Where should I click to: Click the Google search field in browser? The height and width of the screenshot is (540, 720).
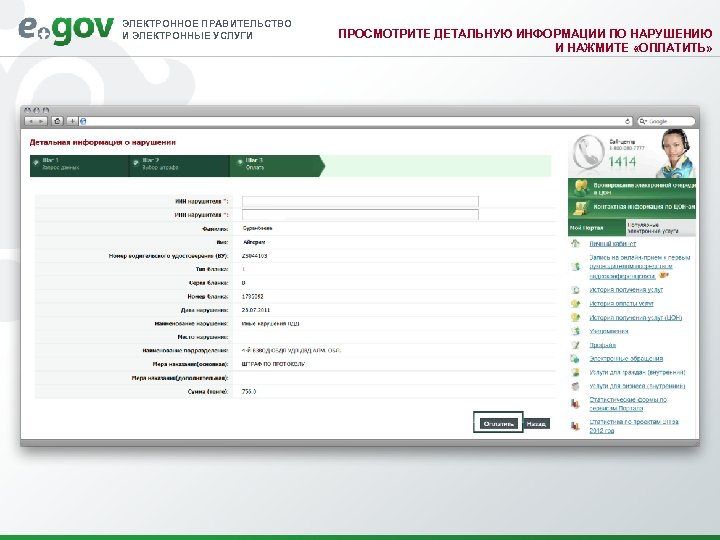pos(666,121)
